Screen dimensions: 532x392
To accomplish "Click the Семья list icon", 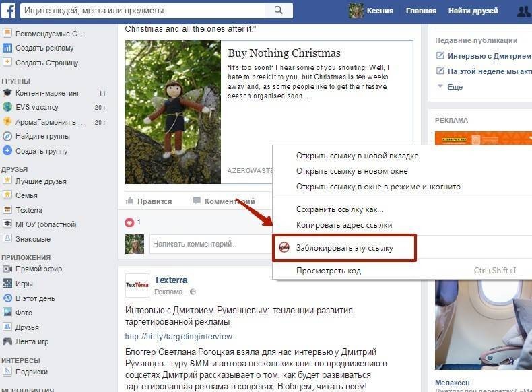I will 7,195.
